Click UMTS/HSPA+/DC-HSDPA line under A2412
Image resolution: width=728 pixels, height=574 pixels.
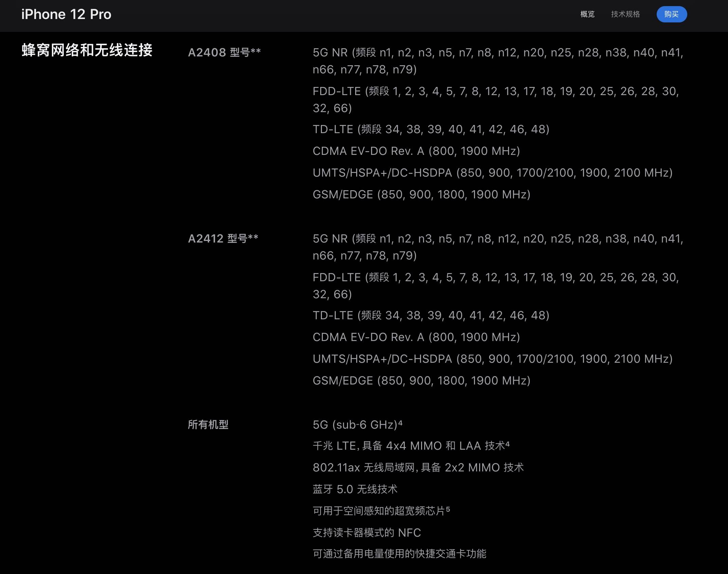[x=493, y=359]
